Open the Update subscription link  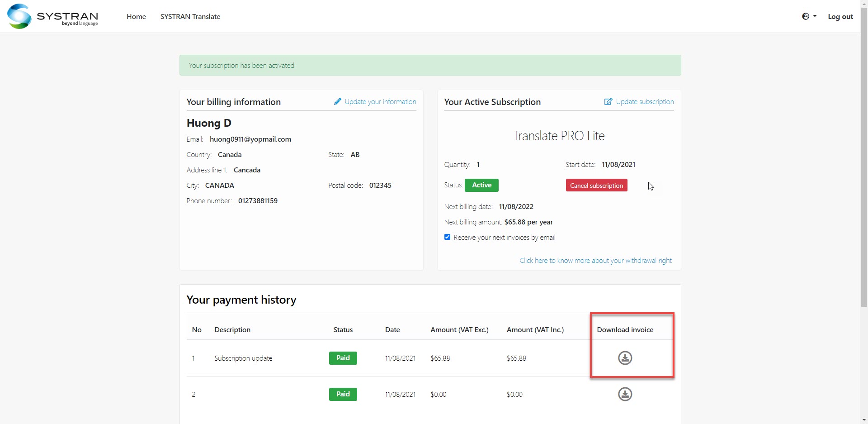click(644, 102)
